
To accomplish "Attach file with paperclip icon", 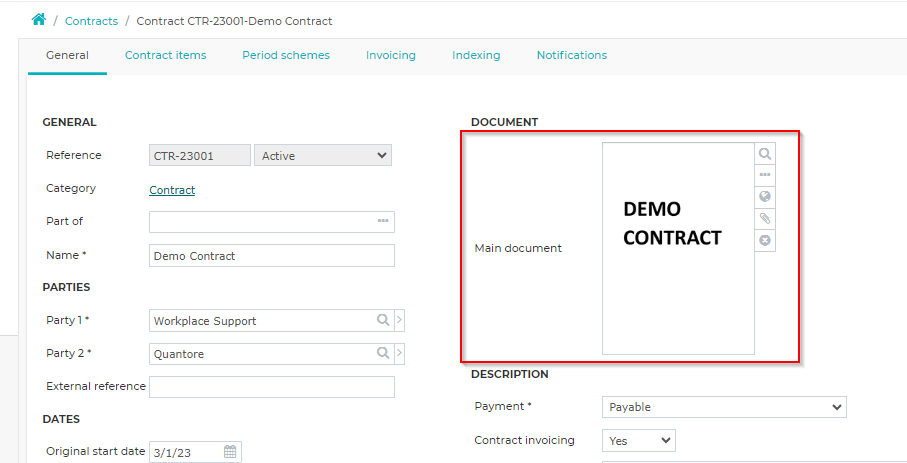I will pos(765,219).
